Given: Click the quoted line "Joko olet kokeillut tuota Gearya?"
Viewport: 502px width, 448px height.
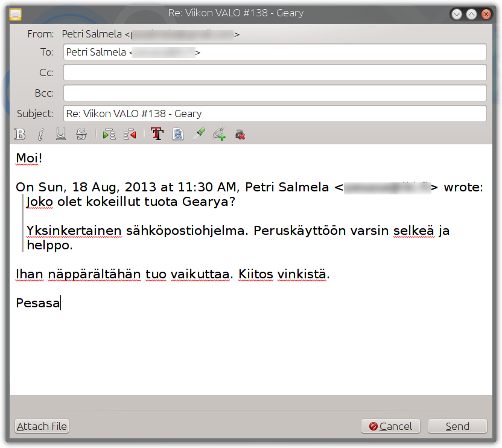Looking at the screenshot, I should pos(131,202).
